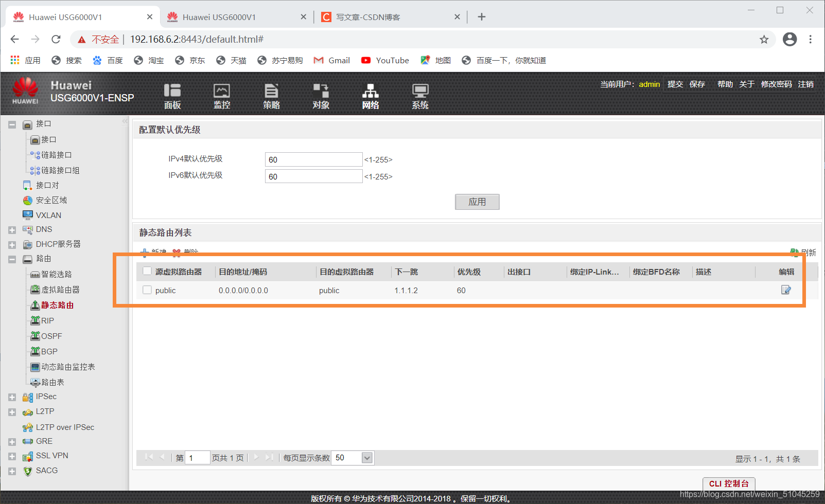Open the YouTube bookmark

[385, 60]
